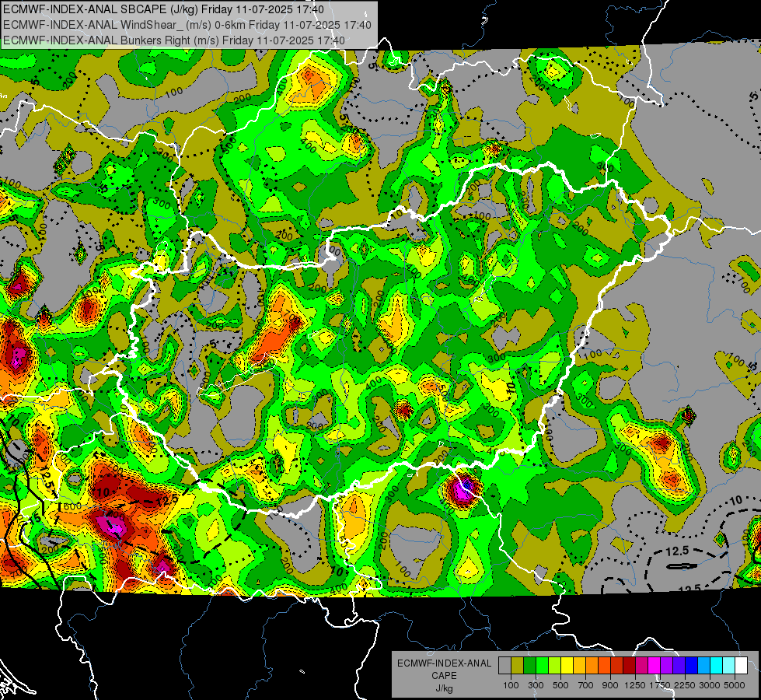Click the 3000 value on legend scale
The width and height of the screenshot is (761, 700).
click(709, 685)
